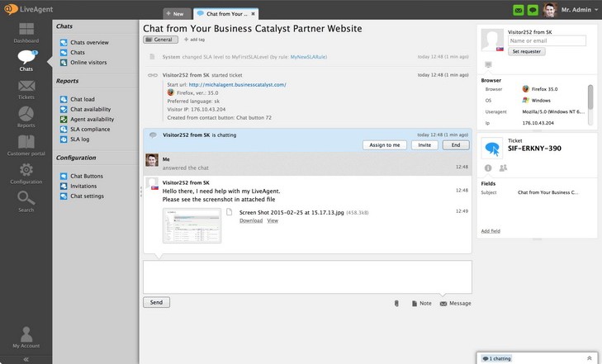Viewport: 602px width, 364px height.
Task: Download the Screen Shot attachment
Action: [251, 220]
